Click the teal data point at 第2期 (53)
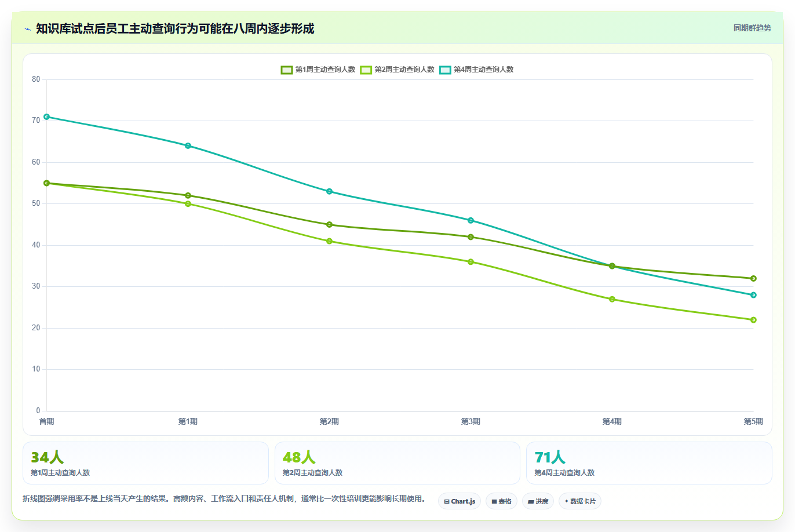 (x=330, y=191)
